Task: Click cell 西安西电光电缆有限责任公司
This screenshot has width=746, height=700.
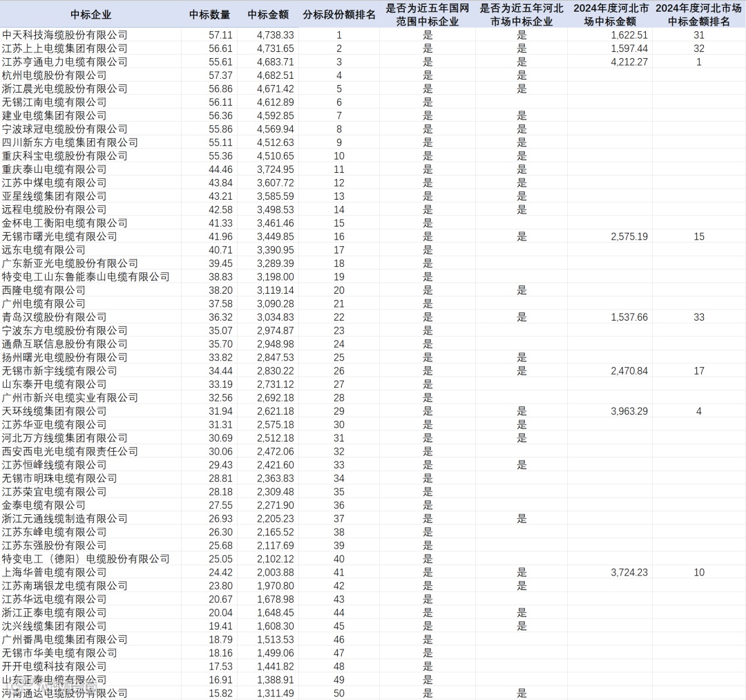Action: pos(70,452)
